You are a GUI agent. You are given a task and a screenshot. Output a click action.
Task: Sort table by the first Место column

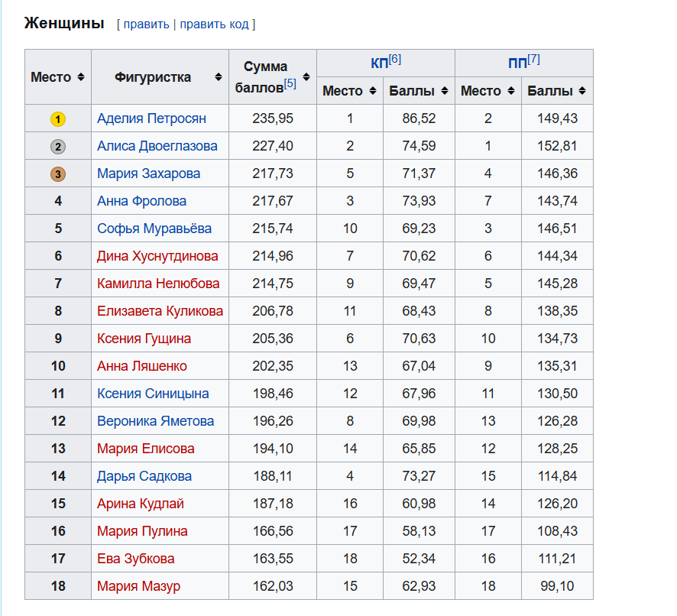click(x=80, y=77)
